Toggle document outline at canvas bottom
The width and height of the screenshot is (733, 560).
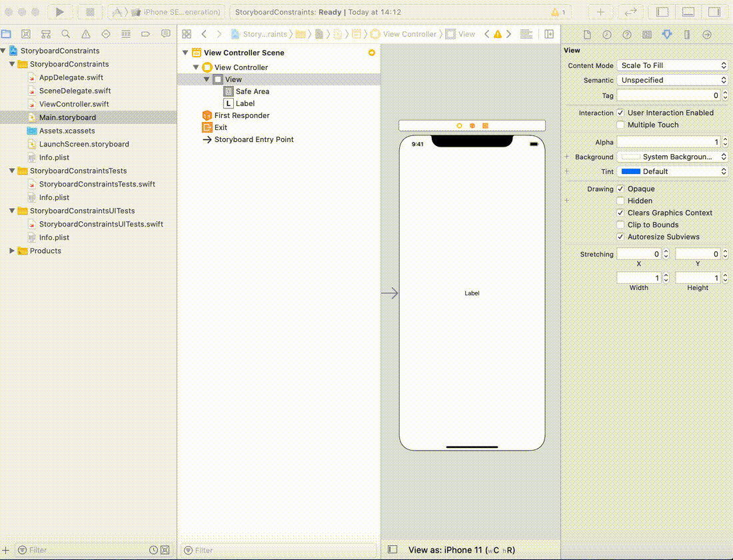click(x=392, y=549)
